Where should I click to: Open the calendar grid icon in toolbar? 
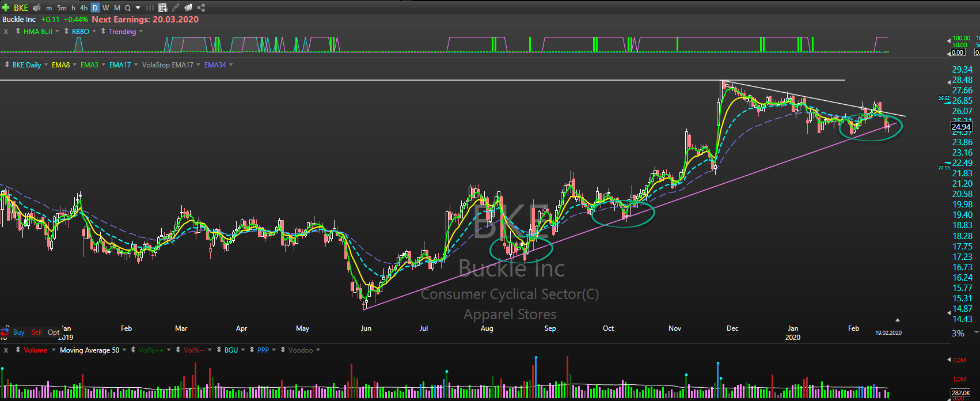point(162,7)
